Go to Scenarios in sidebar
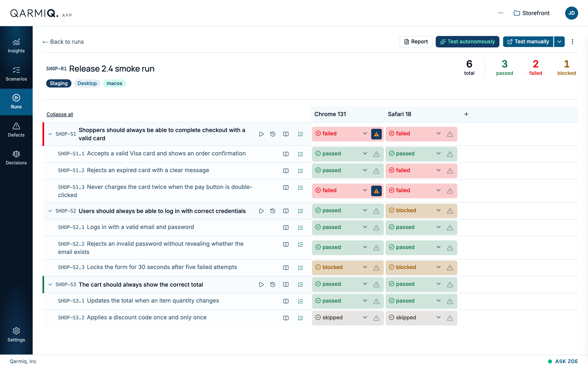The image size is (588, 368). 16,74
